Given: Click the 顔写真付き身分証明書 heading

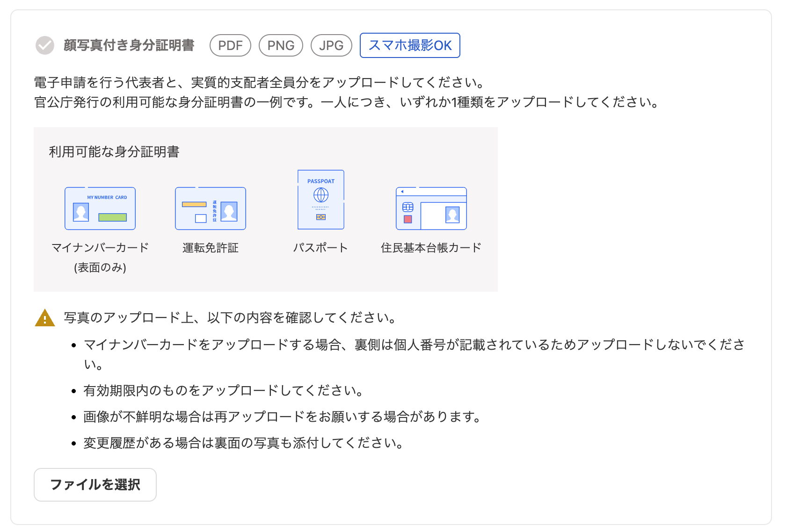Looking at the screenshot, I should coord(129,45).
